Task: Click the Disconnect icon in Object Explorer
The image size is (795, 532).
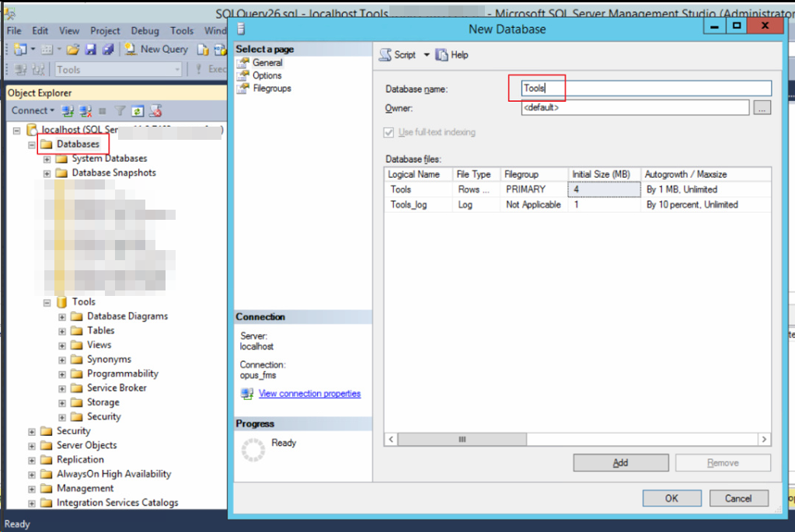Action: click(x=85, y=110)
